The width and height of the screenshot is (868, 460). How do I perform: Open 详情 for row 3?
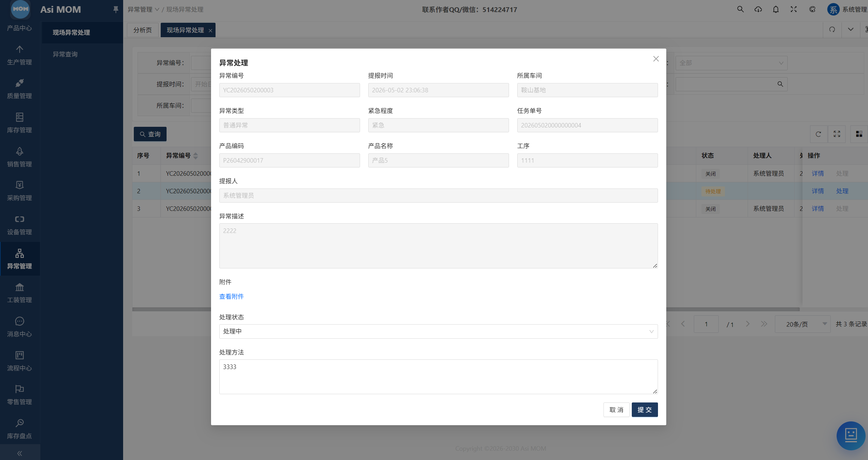tap(818, 208)
